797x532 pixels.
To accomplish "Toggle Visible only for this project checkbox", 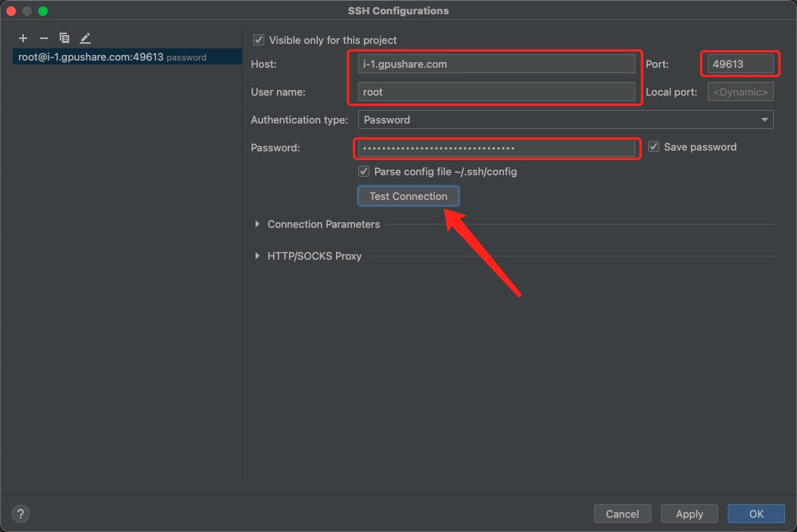I will [259, 40].
